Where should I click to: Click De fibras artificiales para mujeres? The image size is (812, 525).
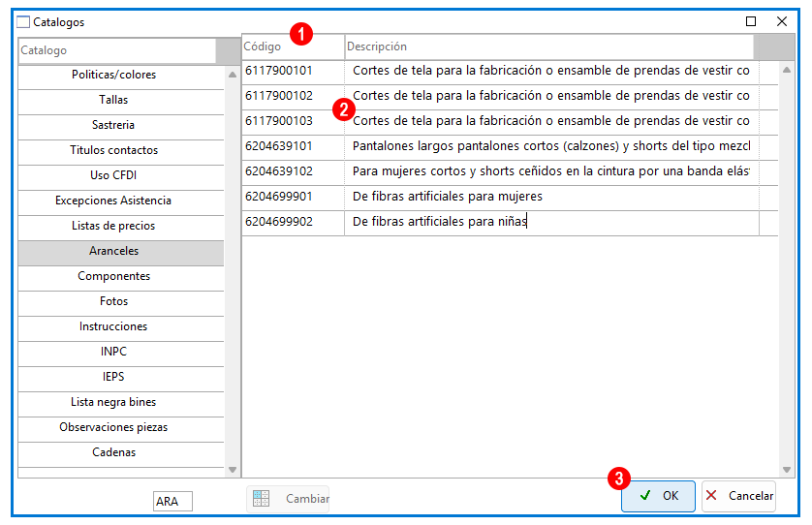(x=551, y=197)
